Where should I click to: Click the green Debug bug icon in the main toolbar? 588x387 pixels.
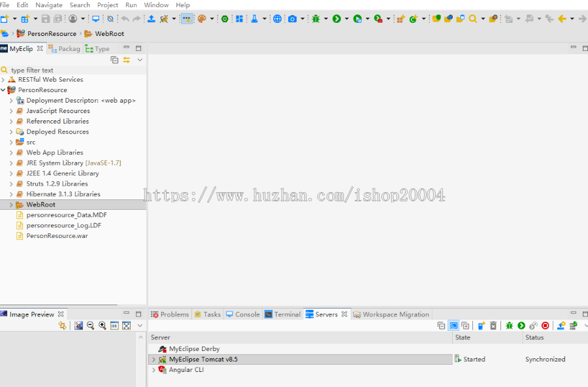click(x=316, y=19)
